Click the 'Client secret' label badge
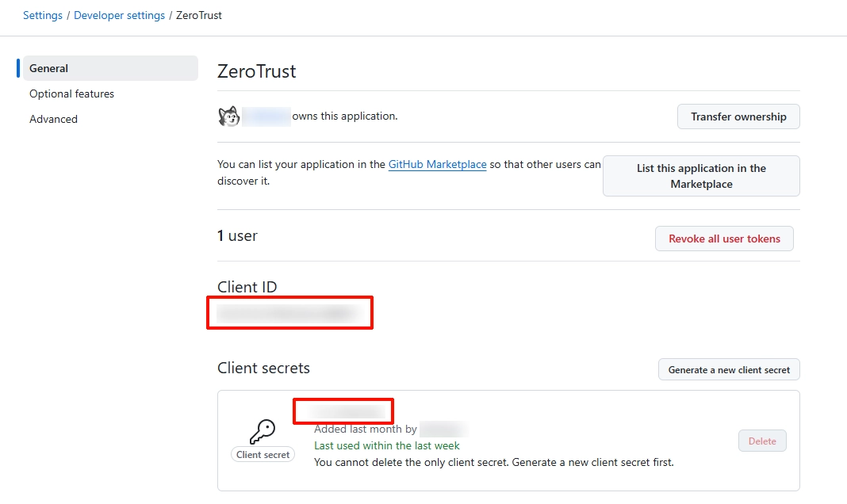 (x=263, y=455)
